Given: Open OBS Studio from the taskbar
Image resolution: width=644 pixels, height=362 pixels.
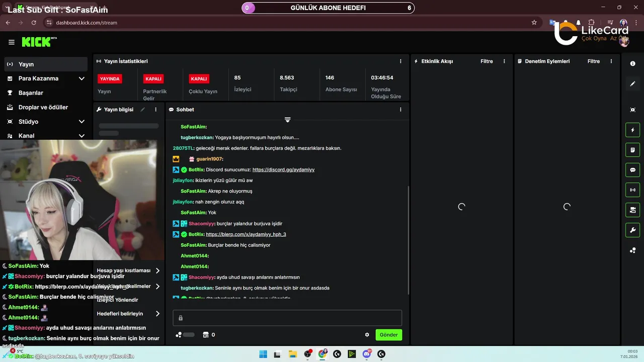Looking at the screenshot, I should [308, 354].
